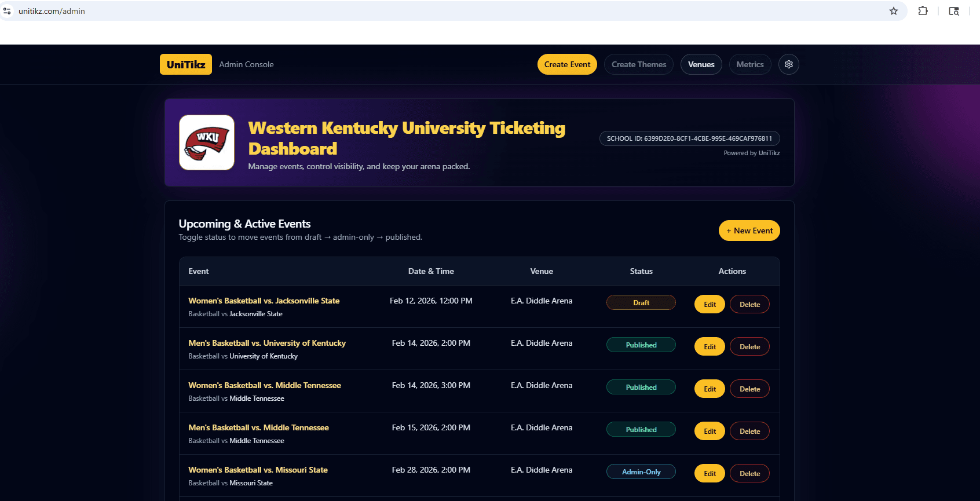Delete Men's Basketball vs. Middle Tennessee

(x=749, y=431)
